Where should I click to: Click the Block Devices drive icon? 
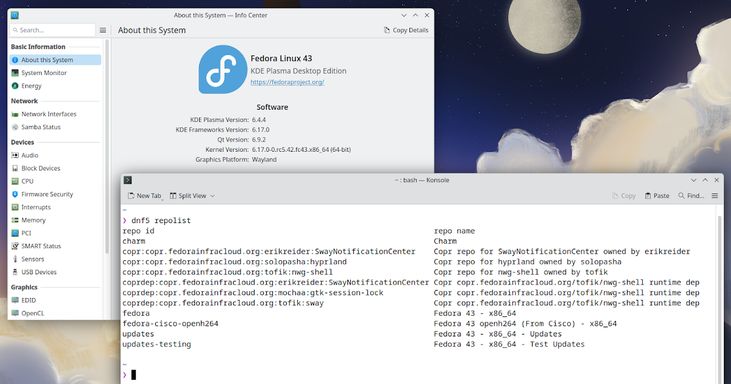point(15,168)
